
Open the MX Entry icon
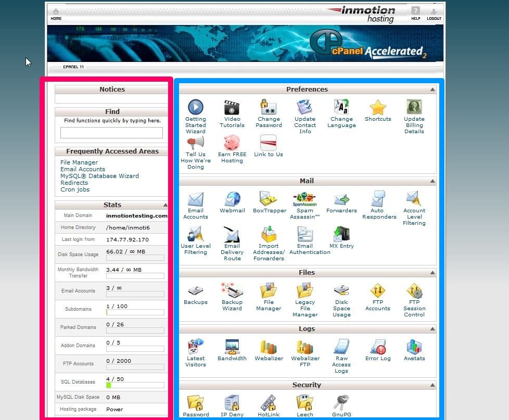tap(341, 235)
